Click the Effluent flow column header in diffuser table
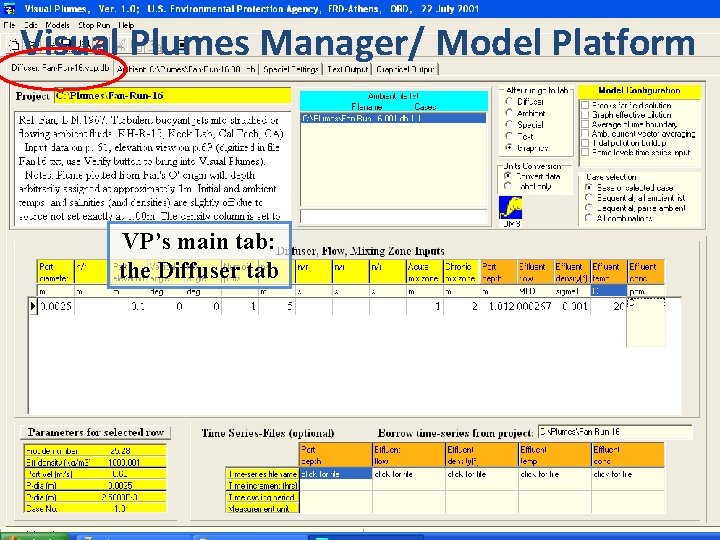The width and height of the screenshot is (720, 540). [535, 272]
